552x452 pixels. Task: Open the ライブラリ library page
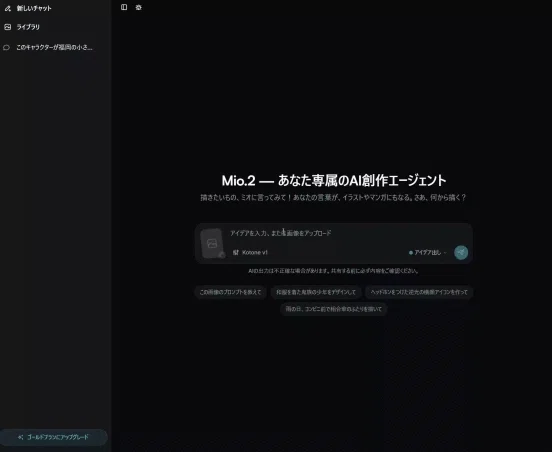tap(28, 27)
